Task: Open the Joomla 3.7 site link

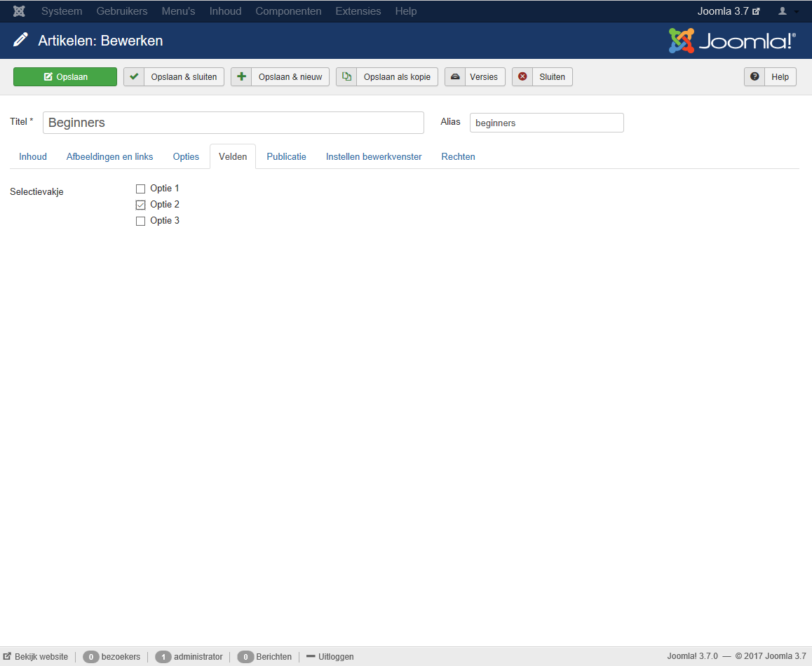Action: [x=728, y=11]
